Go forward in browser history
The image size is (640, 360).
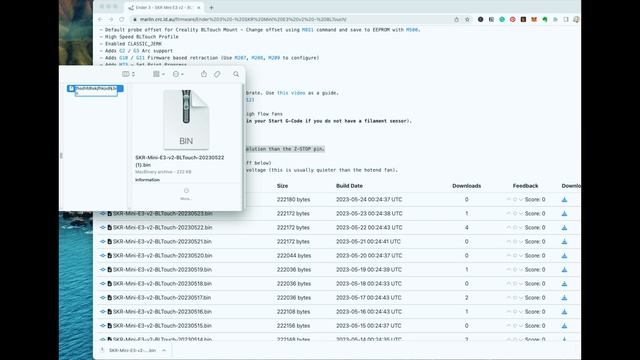pyautogui.click(x=111, y=19)
